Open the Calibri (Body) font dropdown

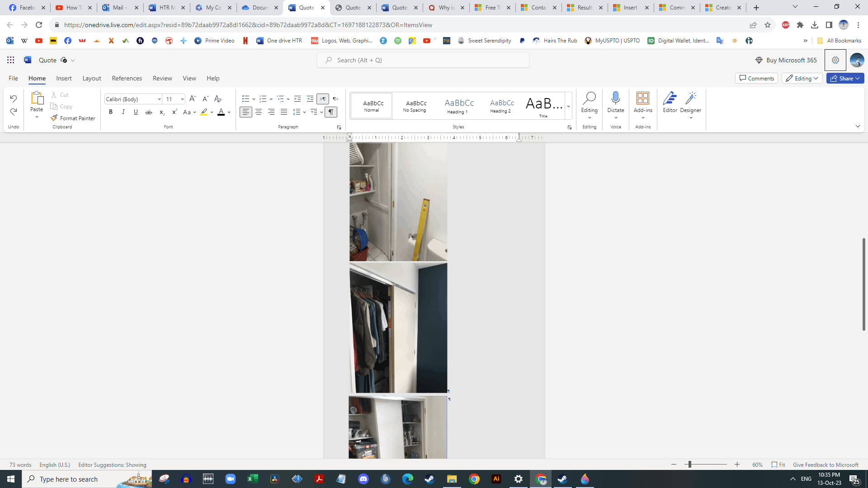pos(133,99)
